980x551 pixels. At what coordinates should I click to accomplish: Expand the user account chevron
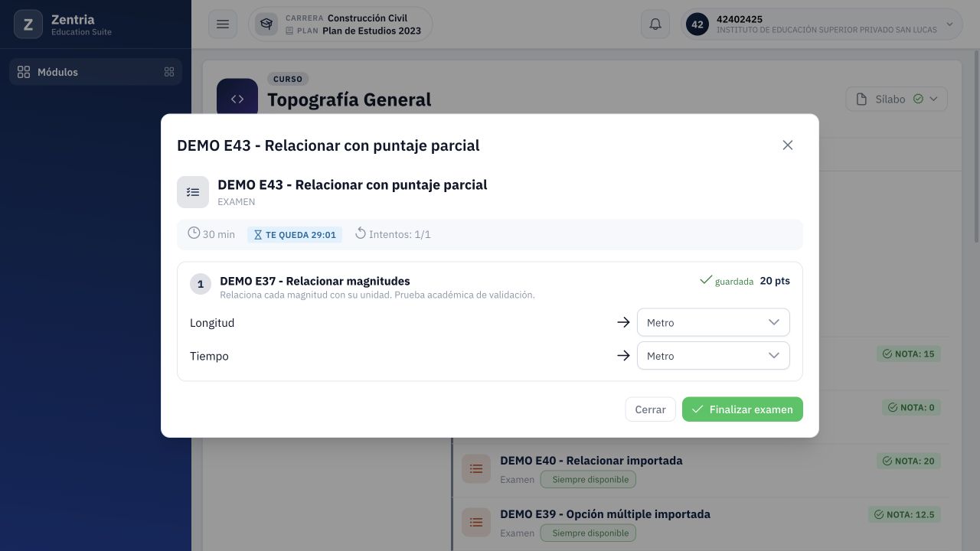coord(949,24)
